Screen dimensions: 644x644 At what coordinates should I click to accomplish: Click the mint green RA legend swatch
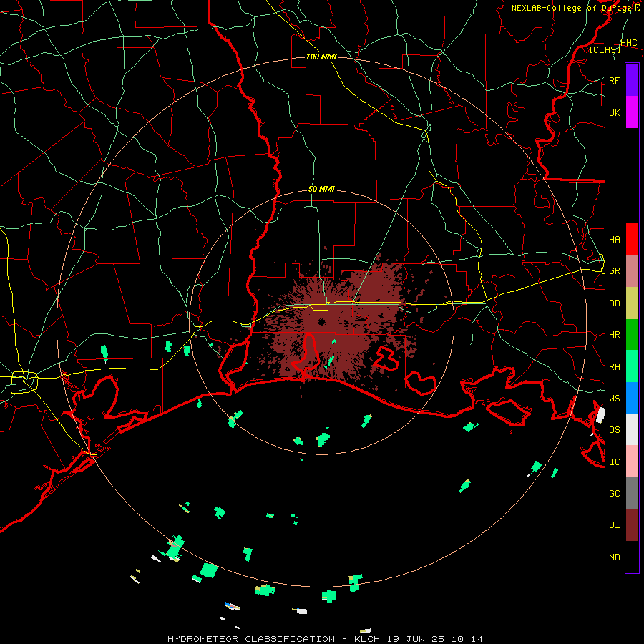(632, 366)
